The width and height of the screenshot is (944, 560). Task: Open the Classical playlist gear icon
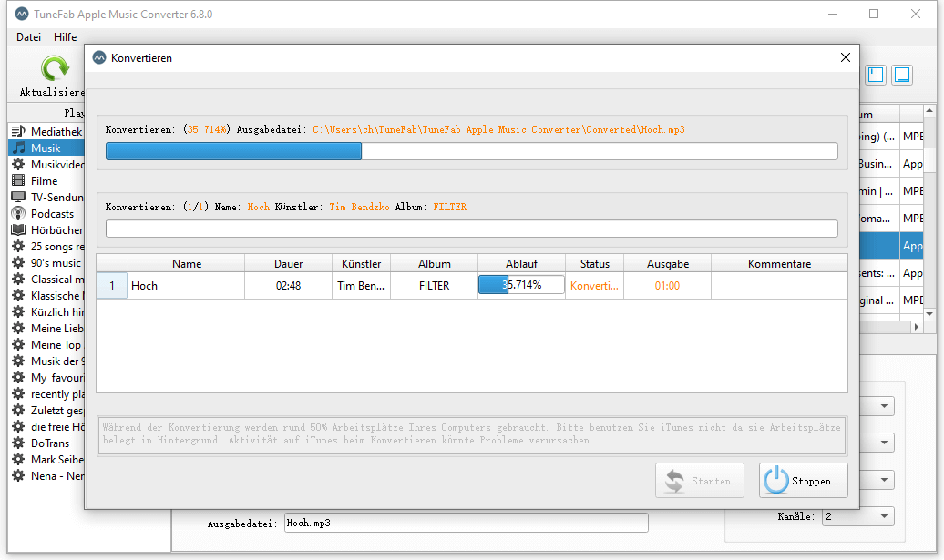18,280
